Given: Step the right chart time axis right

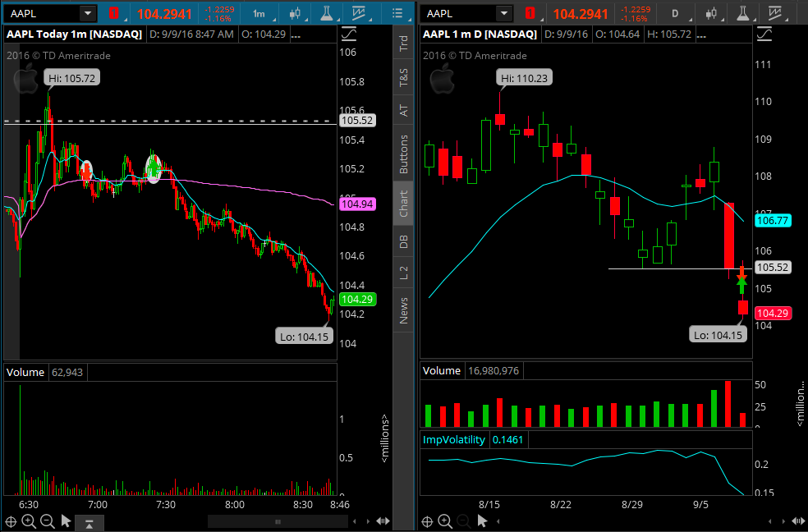Looking at the screenshot, I should pos(784,521).
